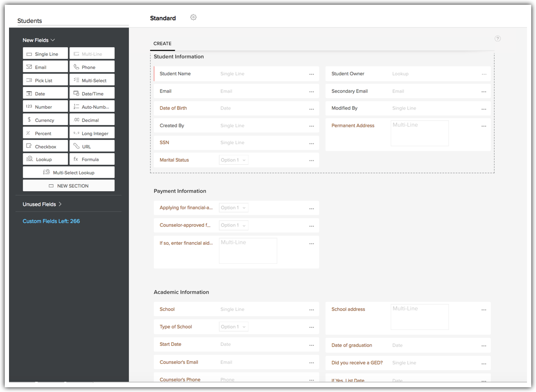Select the Multi-Select field type
This screenshot has width=536, height=392.
(92, 81)
